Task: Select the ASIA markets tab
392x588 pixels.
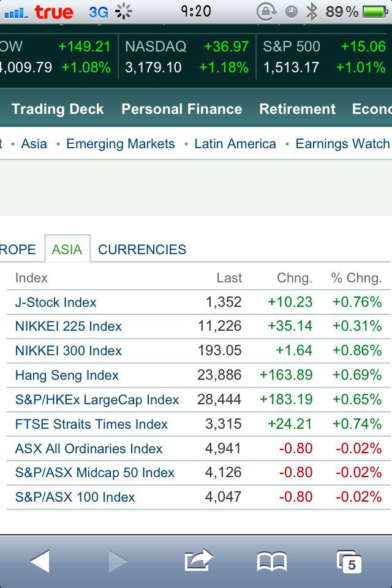Action: click(x=67, y=250)
